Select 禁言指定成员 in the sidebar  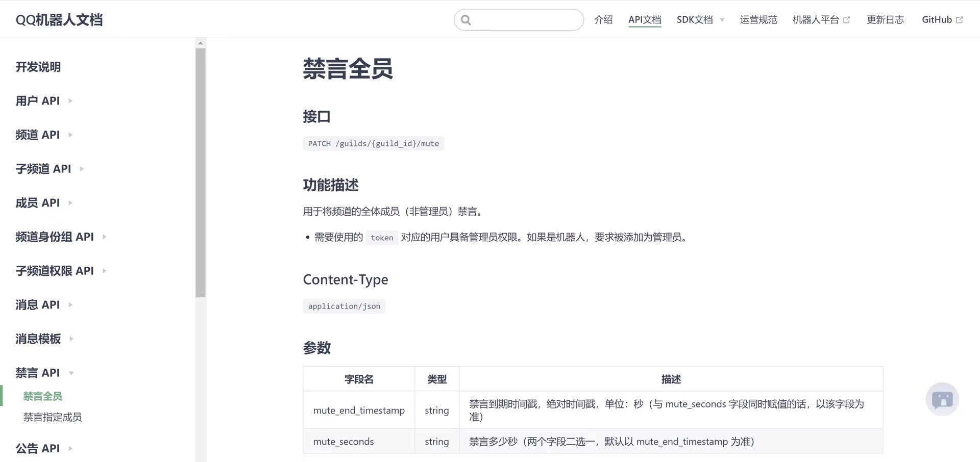click(x=52, y=417)
